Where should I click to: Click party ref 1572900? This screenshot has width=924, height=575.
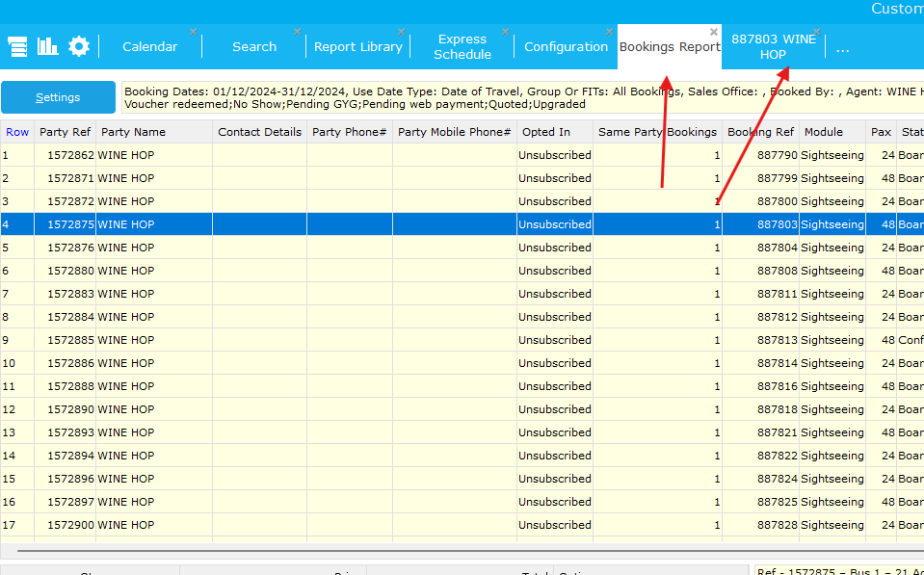tap(65, 525)
